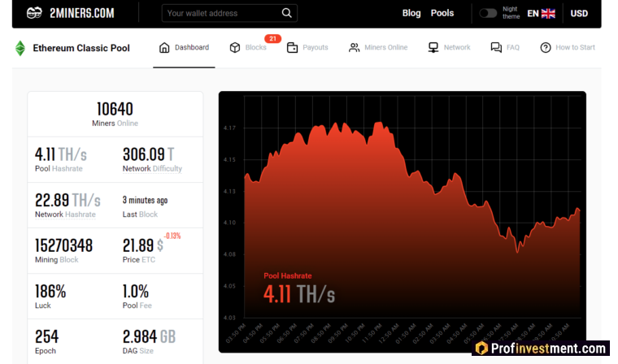618x364 pixels.
Task: Click the 186% Luck value
Action: click(x=50, y=292)
